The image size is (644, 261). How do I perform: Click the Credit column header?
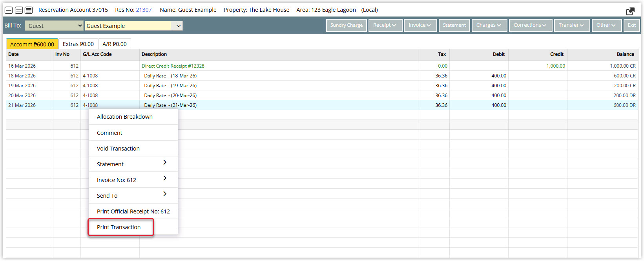538,54
